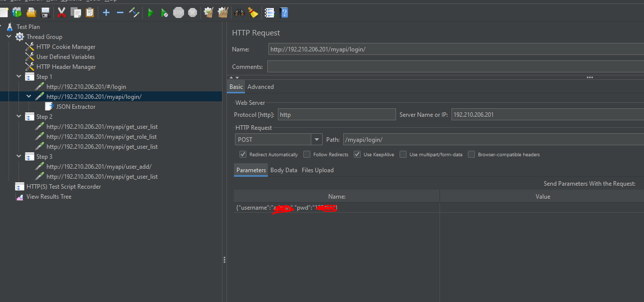Select HTTP Cookie Manager in tree

coord(65,47)
